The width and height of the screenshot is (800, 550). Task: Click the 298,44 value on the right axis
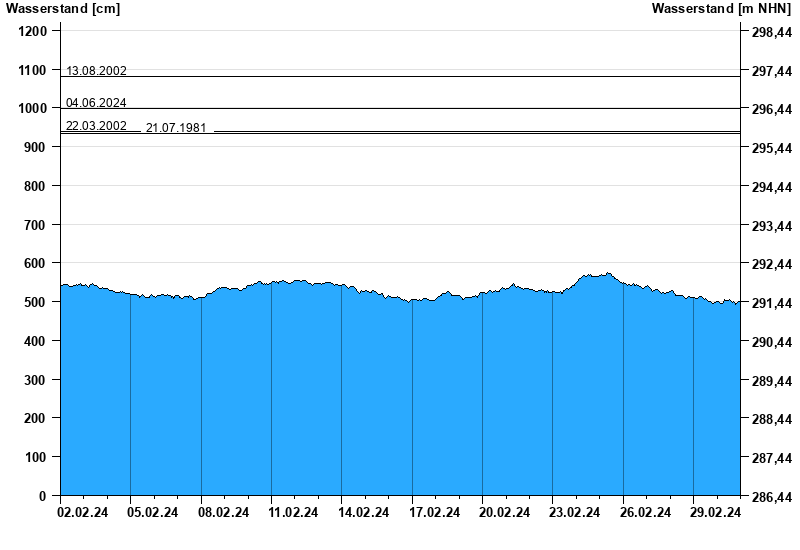pos(771,32)
